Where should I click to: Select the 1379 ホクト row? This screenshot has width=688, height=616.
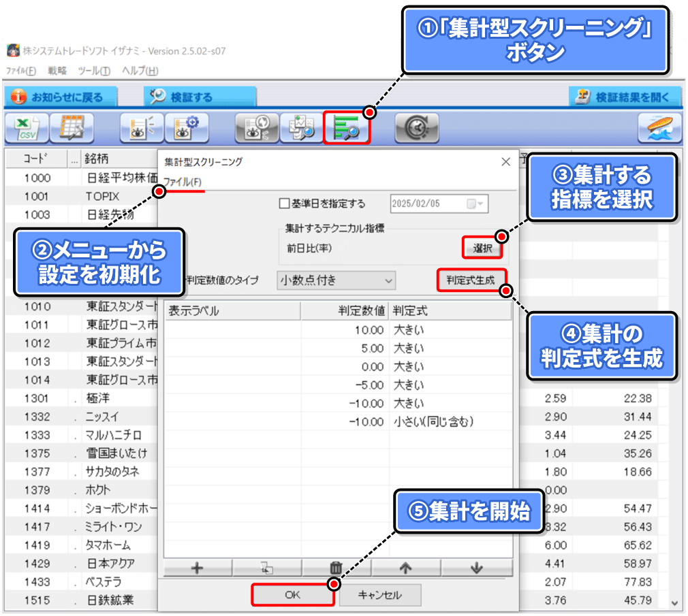click(x=82, y=490)
